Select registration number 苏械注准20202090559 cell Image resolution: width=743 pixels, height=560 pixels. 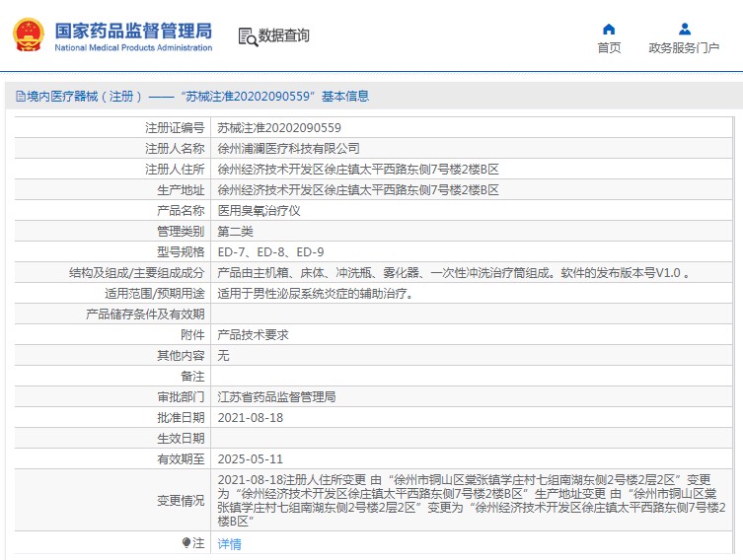click(x=279, y=128)
